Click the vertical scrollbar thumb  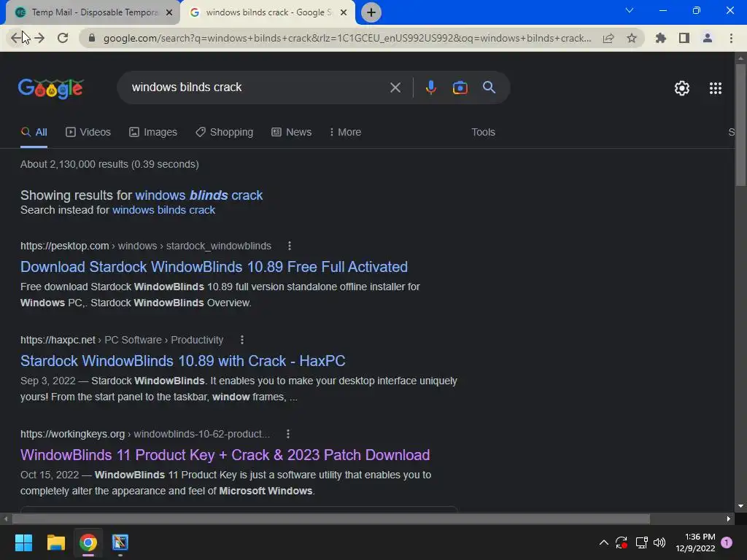[x=740, y=125]
